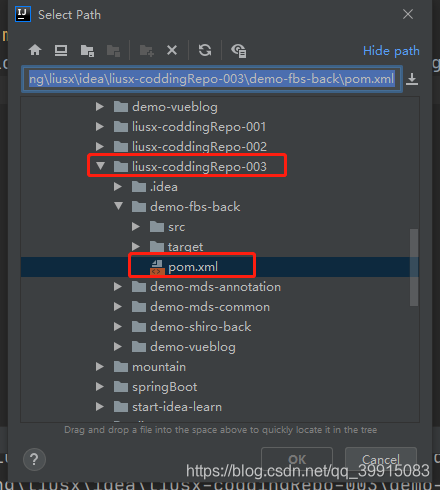Open help question mark button
Screen dimensions: 440x490
coord(34,460)
